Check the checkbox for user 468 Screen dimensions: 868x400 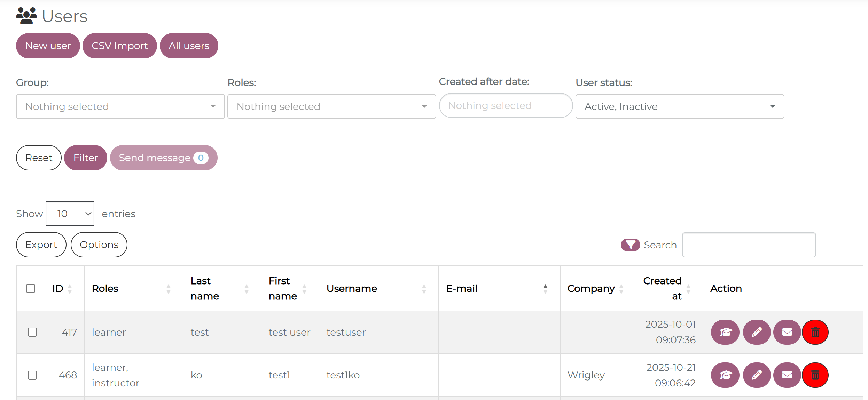point(32,375)
